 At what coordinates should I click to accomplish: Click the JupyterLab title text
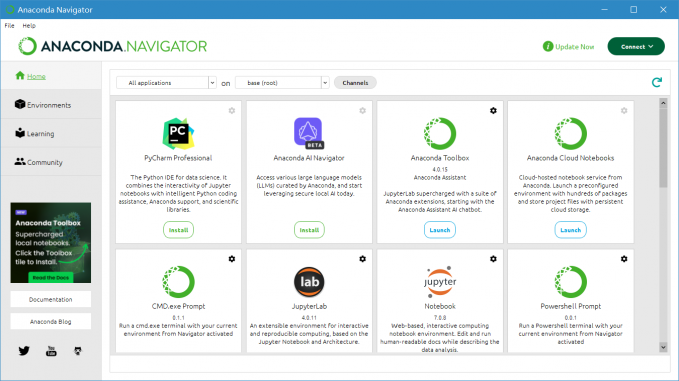click(309, 306)
